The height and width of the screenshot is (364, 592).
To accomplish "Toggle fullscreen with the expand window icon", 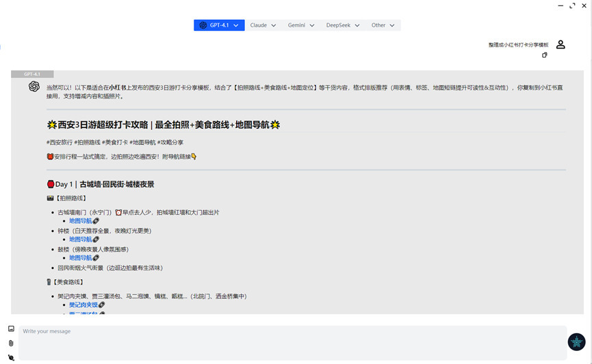I will 572,5.
